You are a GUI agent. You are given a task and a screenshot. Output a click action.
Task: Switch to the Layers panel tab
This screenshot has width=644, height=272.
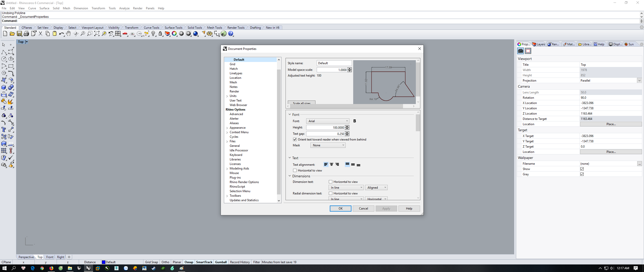[539, 44]
